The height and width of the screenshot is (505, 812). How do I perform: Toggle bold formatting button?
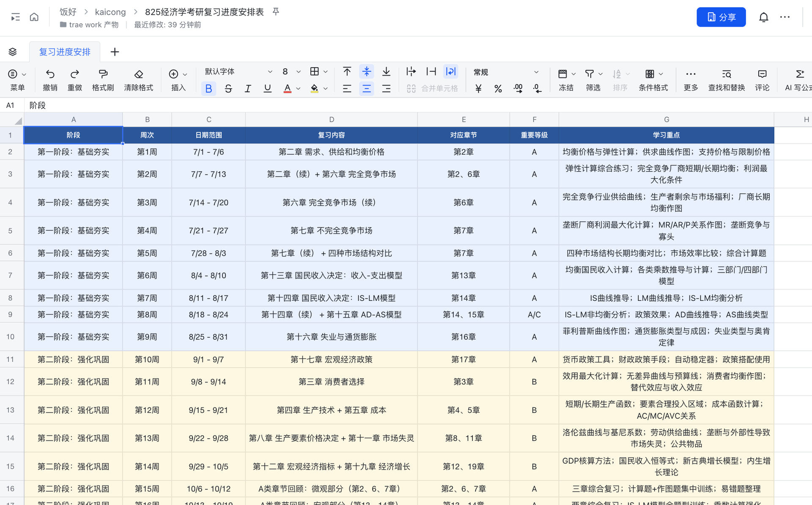208,88
